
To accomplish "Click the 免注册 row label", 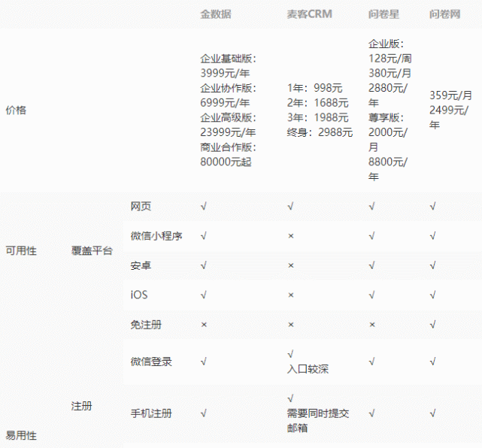I will 146,325.
